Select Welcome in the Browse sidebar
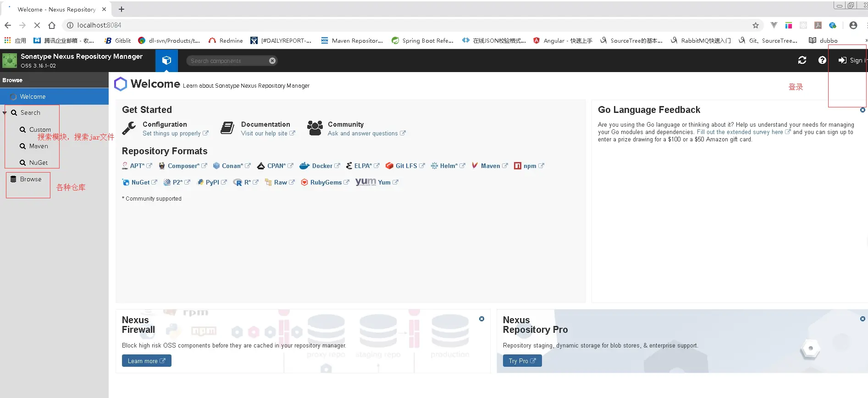This screenshot has height=398, width=868. click(54, 96)
